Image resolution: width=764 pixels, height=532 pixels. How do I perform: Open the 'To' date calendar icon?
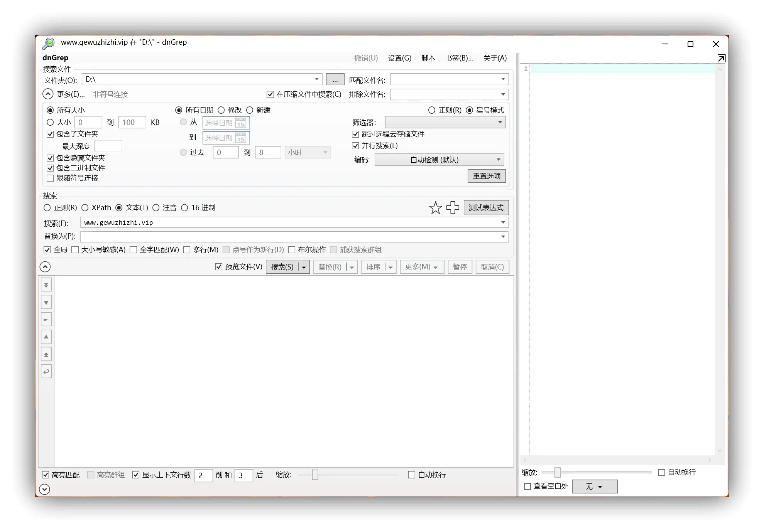click(241, 138)
